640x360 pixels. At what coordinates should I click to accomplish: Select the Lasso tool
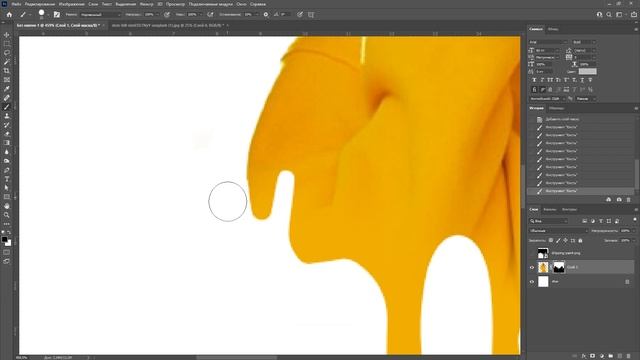[7, 53]
